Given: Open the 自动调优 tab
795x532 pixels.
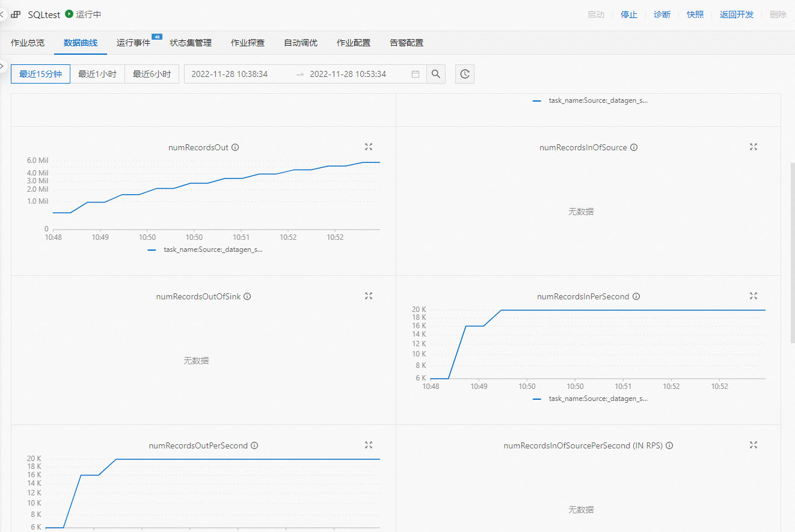Looking at the screenshot, I should coord(301,43).
